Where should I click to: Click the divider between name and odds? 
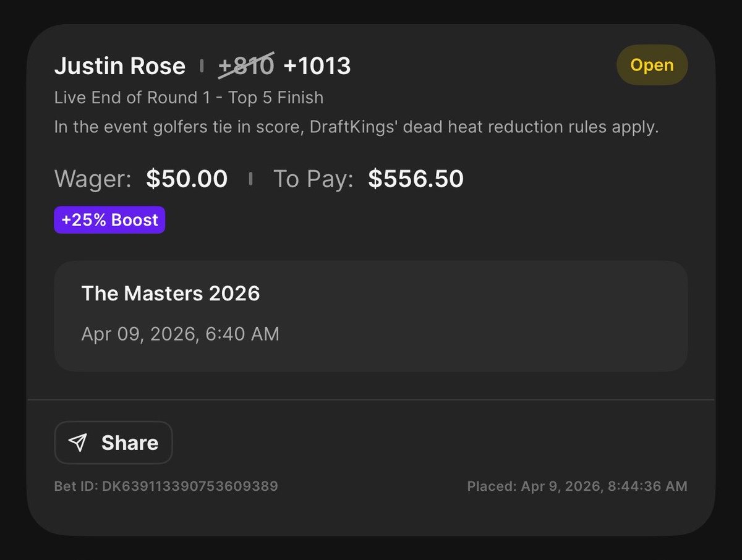202,67
